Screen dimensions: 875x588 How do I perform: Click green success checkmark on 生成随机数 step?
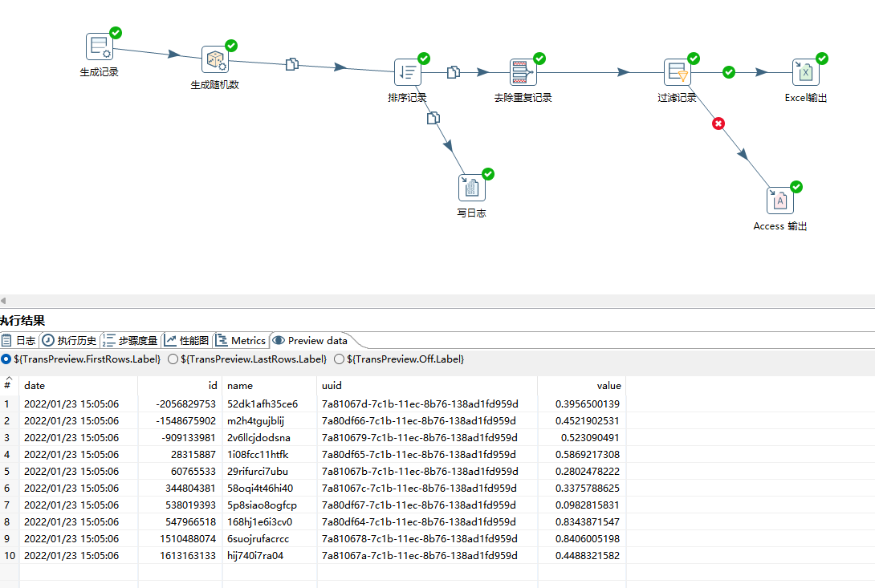pyautogui.click(x=231, y=46)
